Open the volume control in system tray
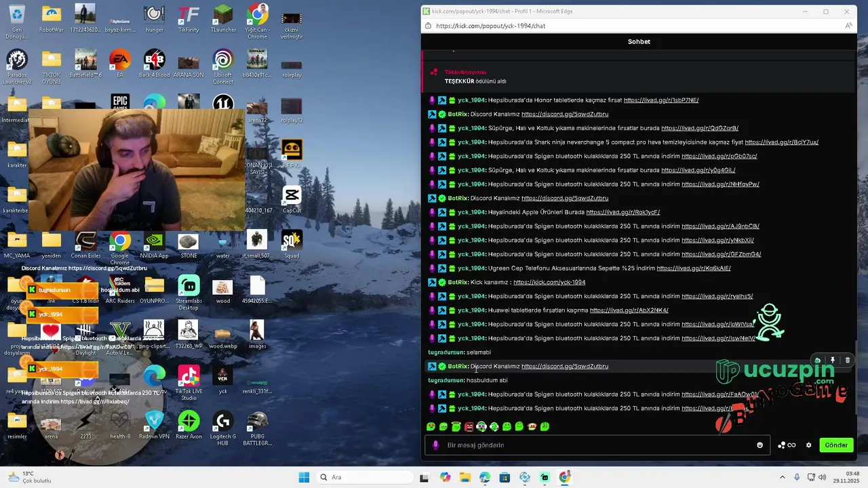868x488 pixels. click(823, 477)
